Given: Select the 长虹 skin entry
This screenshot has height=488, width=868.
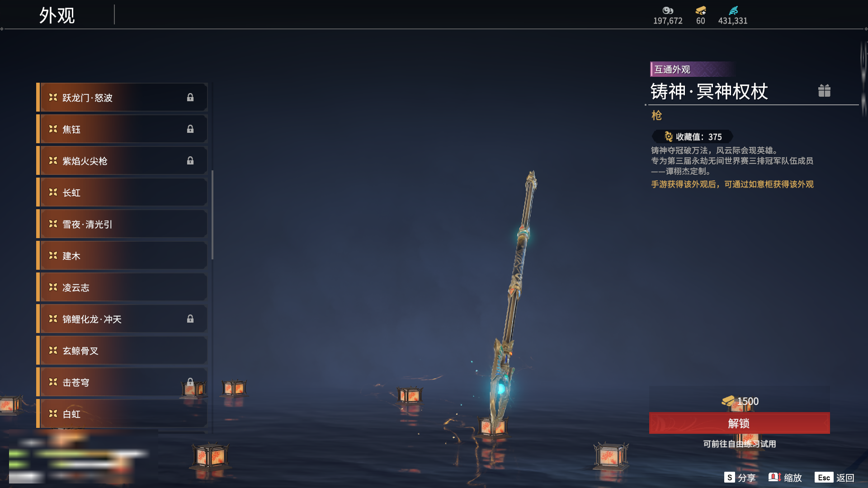Looking at the screenshot, I should [x=122, y=192].
